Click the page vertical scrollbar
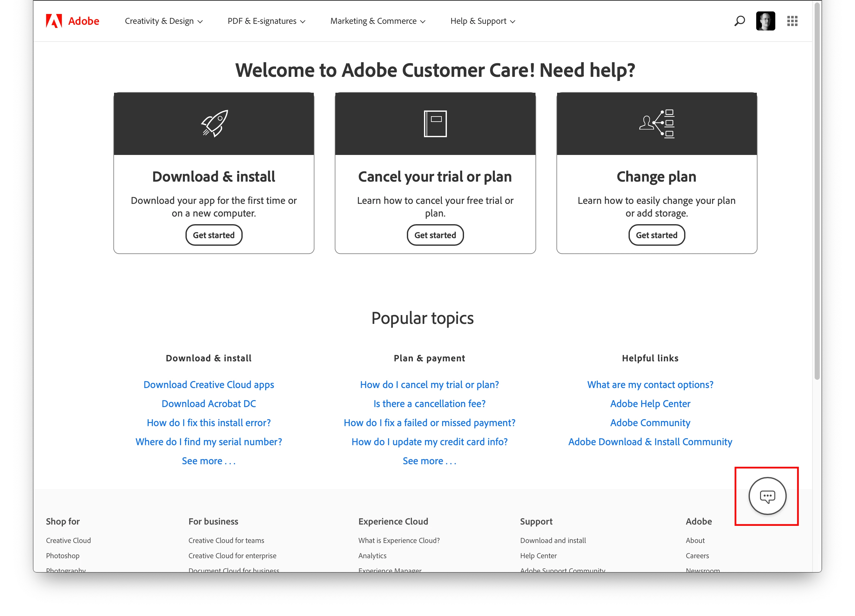The height and width of the screenshot is (616, 855). pyautogui.click(x=817, y=189)
